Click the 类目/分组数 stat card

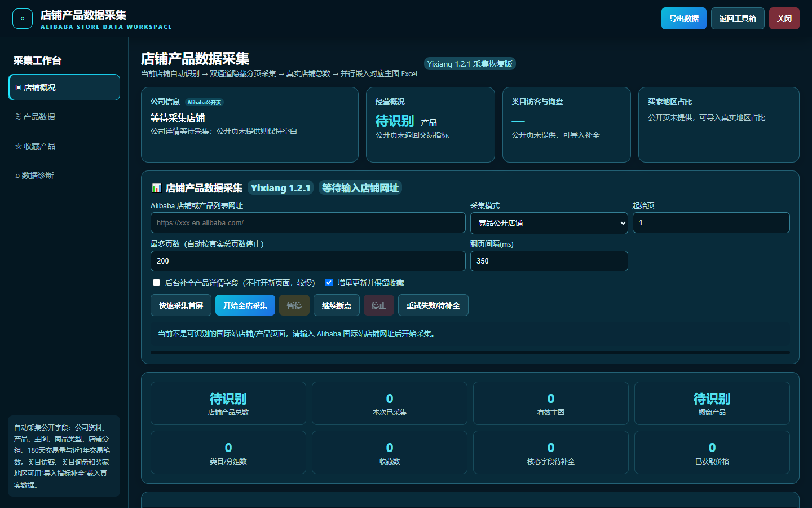click(228, 453)
